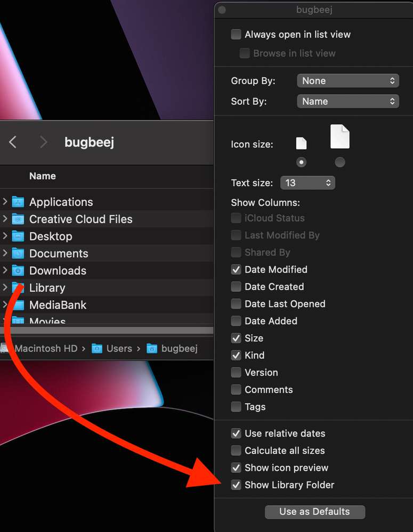Expand the Library folder row

(5, 288)
